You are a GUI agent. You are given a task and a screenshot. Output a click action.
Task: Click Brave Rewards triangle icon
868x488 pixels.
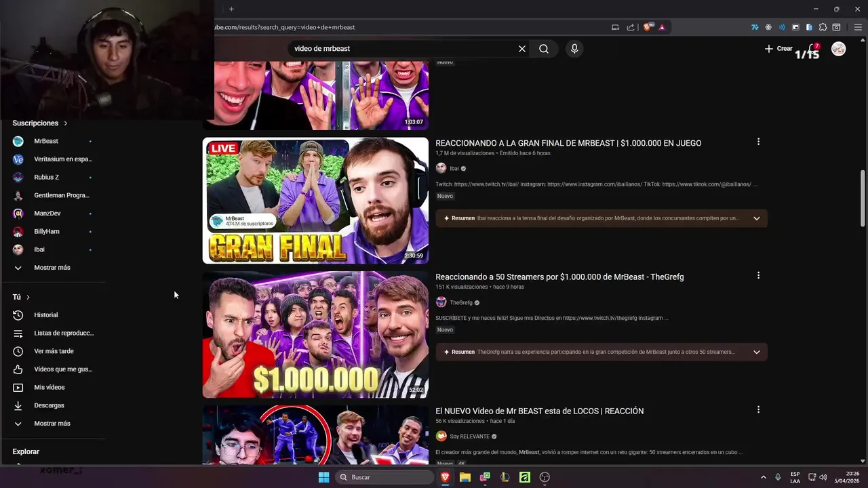click(662, 27)
